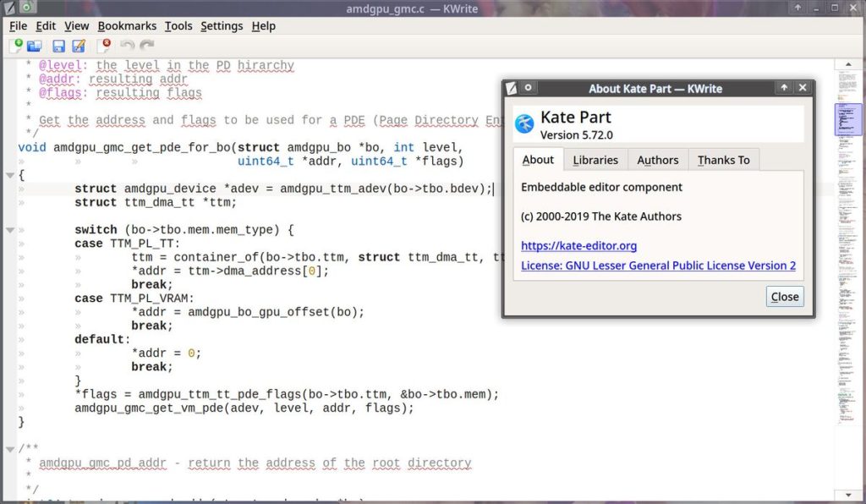866x504 pixels.
Task: Open the Bookmarks menu
Action: coord(126,26)
